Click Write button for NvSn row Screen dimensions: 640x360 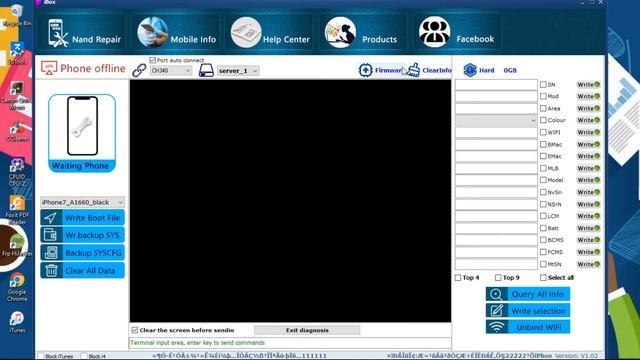[588, 192]
